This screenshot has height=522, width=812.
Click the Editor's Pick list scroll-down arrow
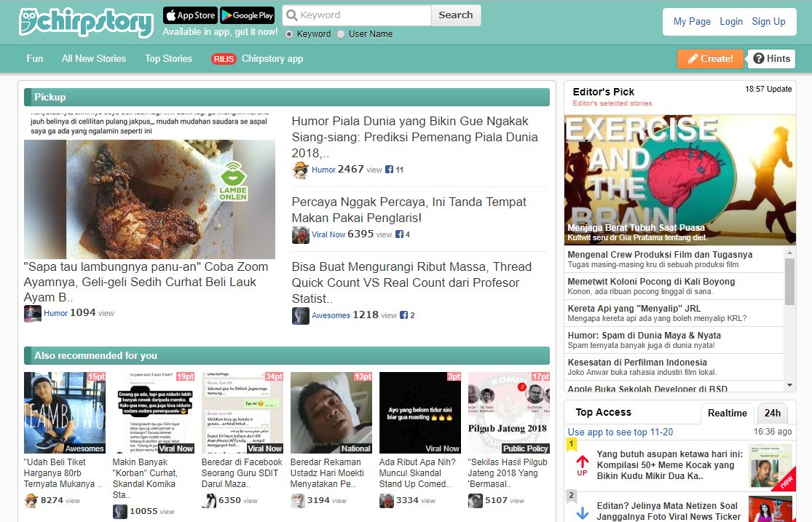click(789, 385)
